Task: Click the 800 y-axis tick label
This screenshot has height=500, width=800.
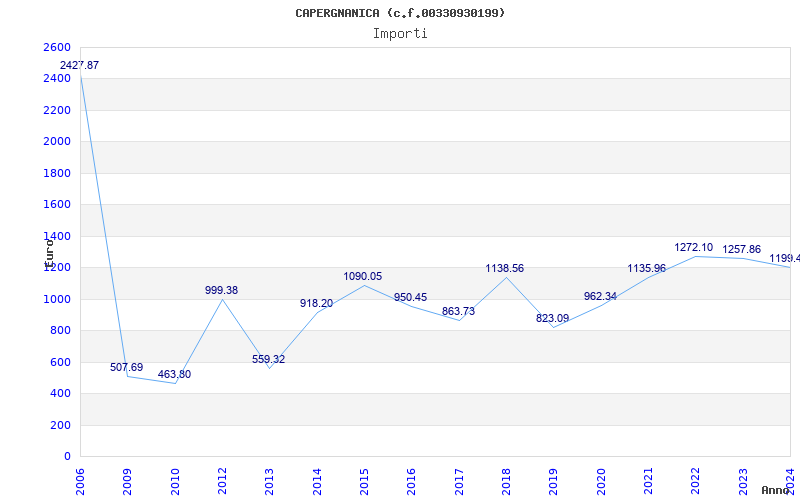Action: click(60, 331)
